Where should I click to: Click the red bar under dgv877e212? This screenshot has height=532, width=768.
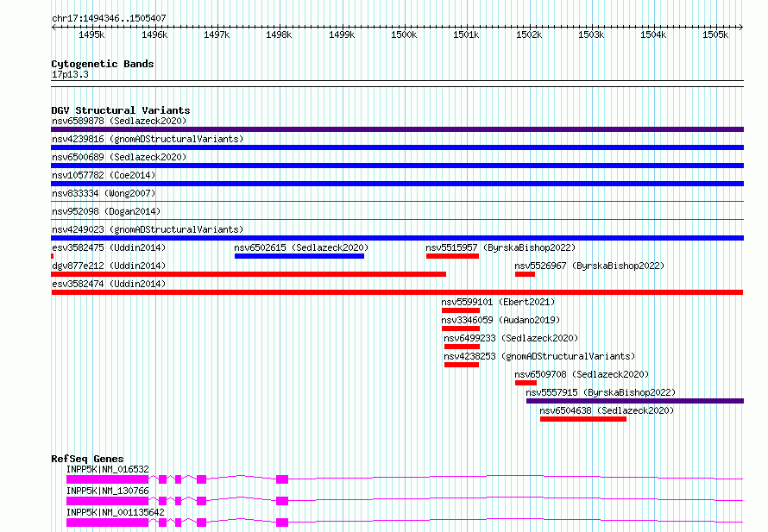point(249,274)
